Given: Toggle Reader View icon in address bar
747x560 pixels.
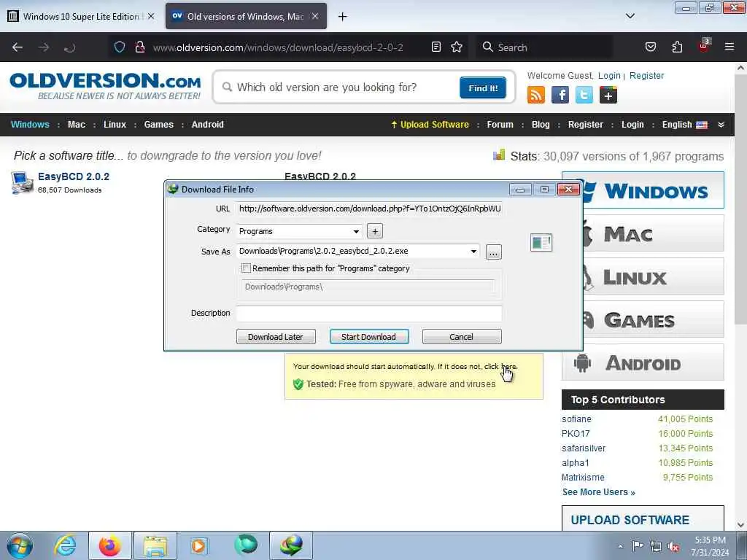Looking at the screenshot, I should tap(436, 47).
